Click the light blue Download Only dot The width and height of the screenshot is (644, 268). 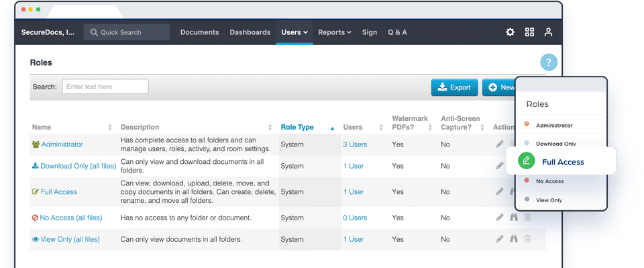(527, 143)
